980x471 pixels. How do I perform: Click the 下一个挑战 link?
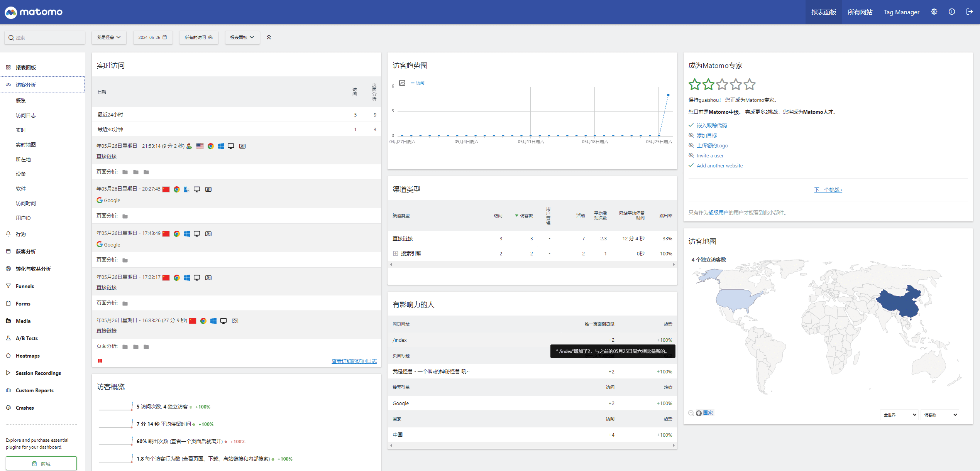pyautogui.click(x=828, y=190)
